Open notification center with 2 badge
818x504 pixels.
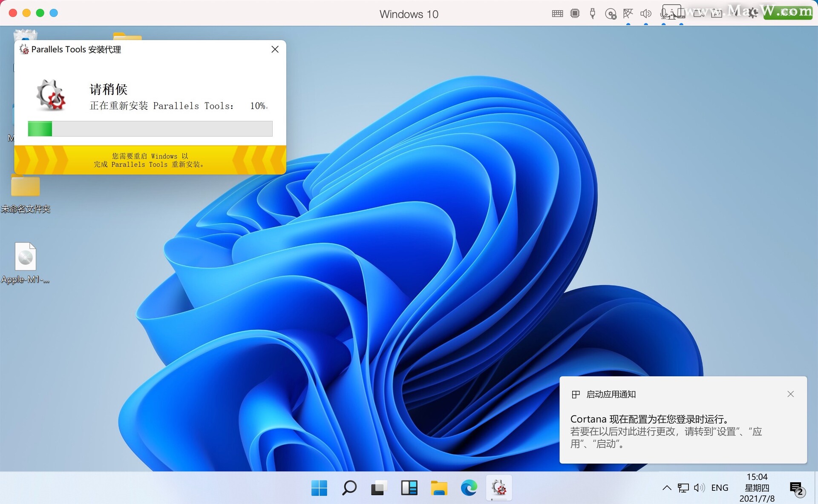click(796, 488)
